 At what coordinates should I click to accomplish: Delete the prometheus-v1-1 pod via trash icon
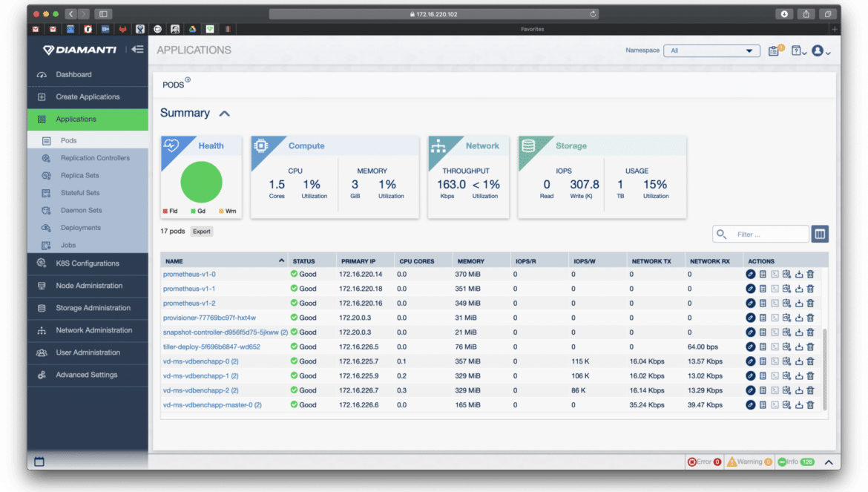(x=810, y=289)
